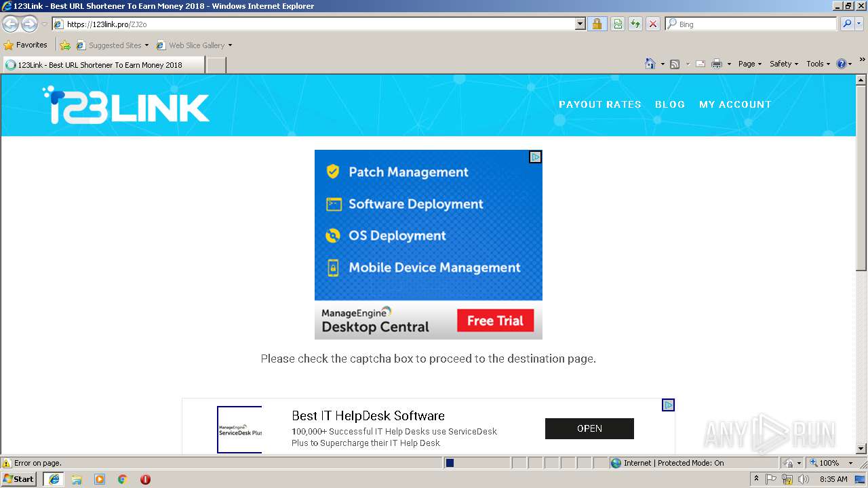Click the Help question mark icon
Screen dimensions: 868x488
pyautogui.click(x=842, y=64)
